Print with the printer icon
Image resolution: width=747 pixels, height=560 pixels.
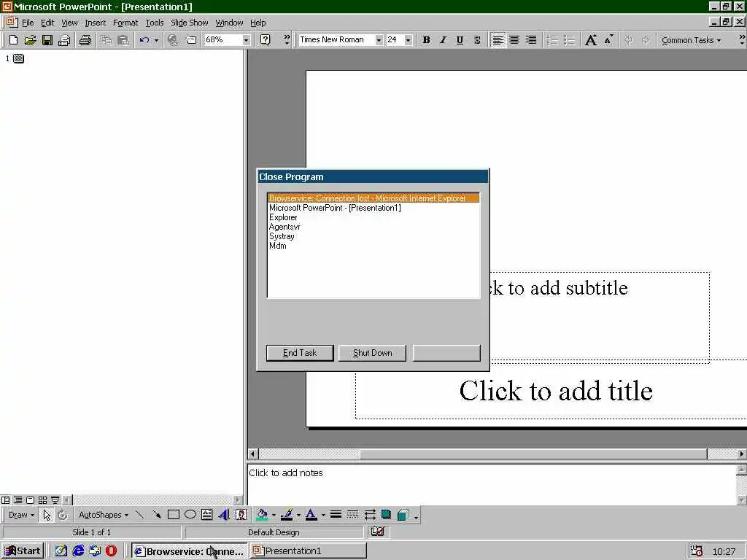tap(85, 40)
